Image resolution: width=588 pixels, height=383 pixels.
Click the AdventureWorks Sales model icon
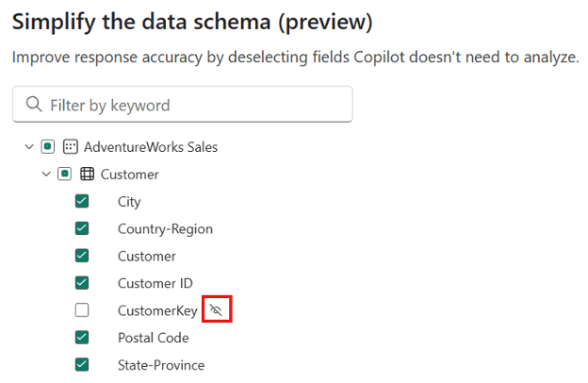tap(70, 147)
